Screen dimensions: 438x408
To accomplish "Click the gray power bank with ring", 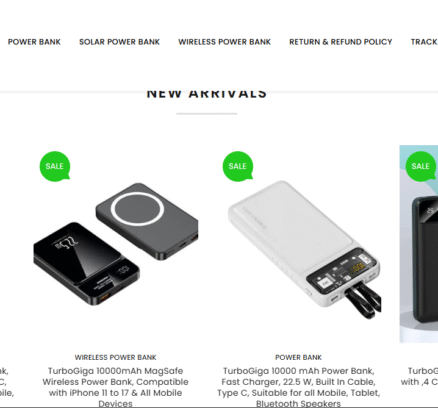I will pyautogui.click(x=147, y=221).
